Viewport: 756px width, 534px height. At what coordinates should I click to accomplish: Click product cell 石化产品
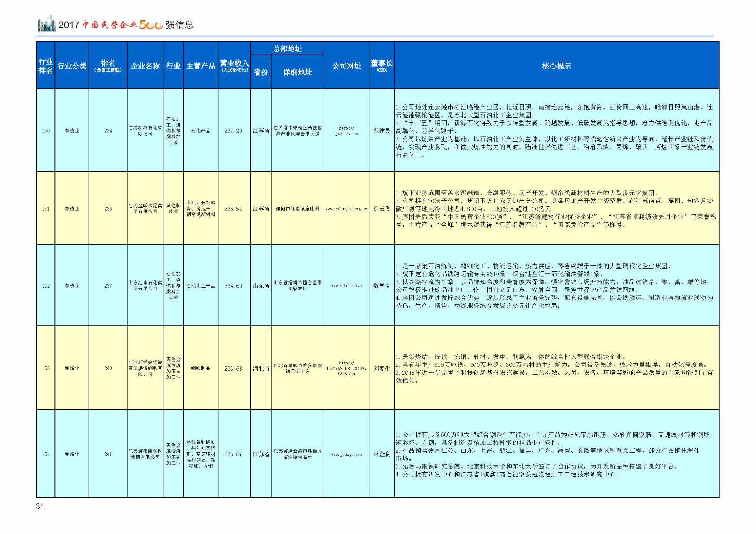click(x=201, y=131)
